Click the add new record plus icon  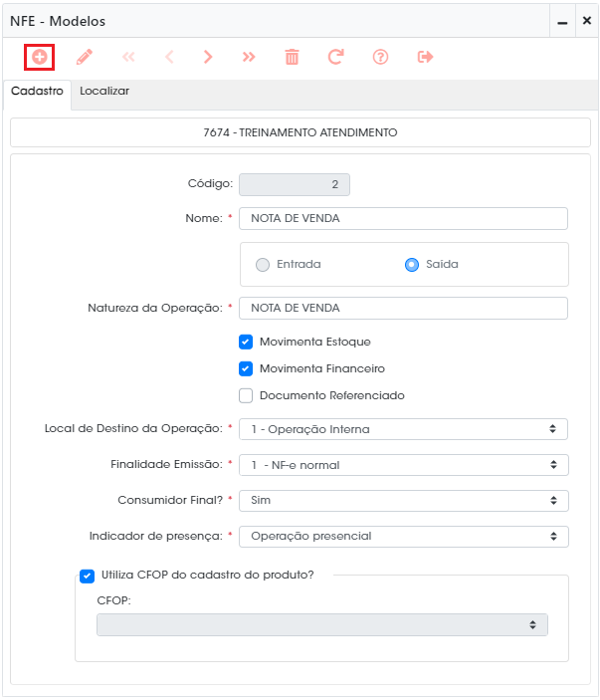click(x=39, y=57)
